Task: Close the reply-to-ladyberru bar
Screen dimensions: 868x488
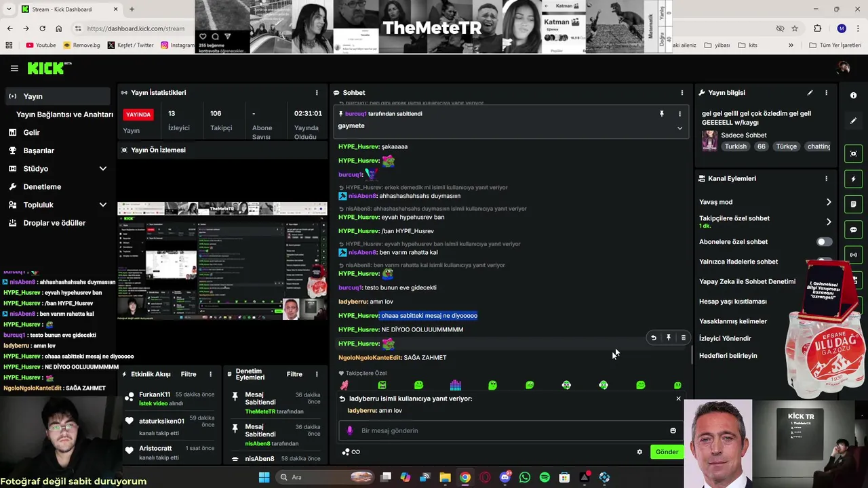Action: (678, 399)
